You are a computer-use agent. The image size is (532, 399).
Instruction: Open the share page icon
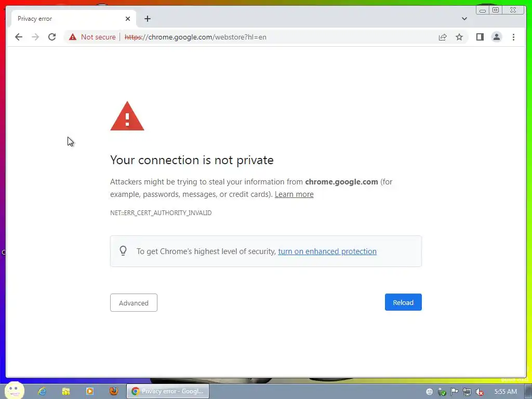[443, 37]
